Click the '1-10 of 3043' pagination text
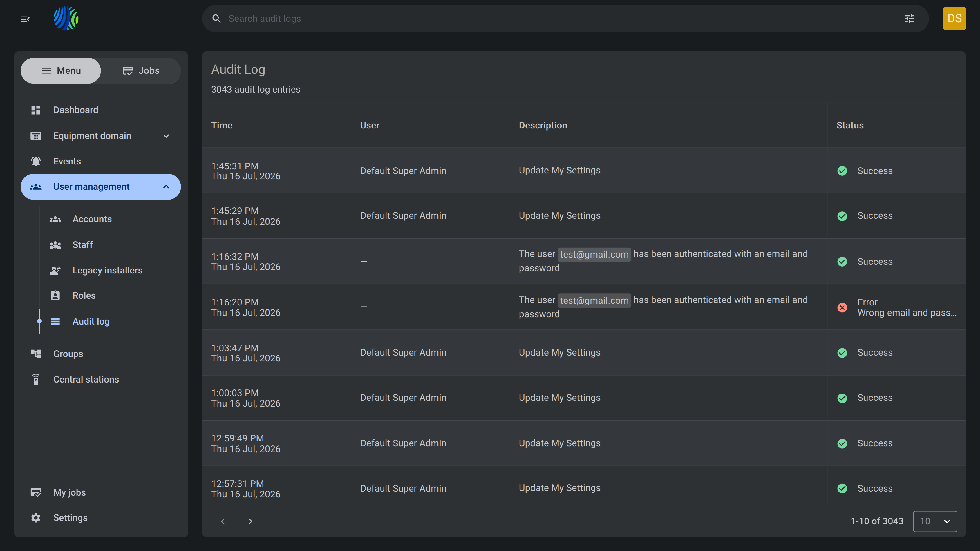The width and height of the screenshot is (980, 551). [x=876, y=521]
